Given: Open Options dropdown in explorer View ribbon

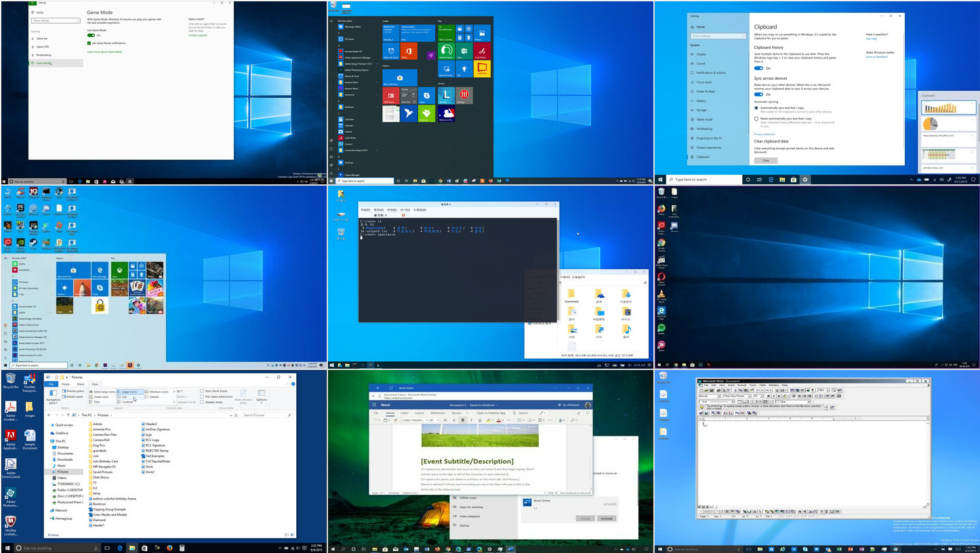Looking at the screenshot, I should 261,395.
